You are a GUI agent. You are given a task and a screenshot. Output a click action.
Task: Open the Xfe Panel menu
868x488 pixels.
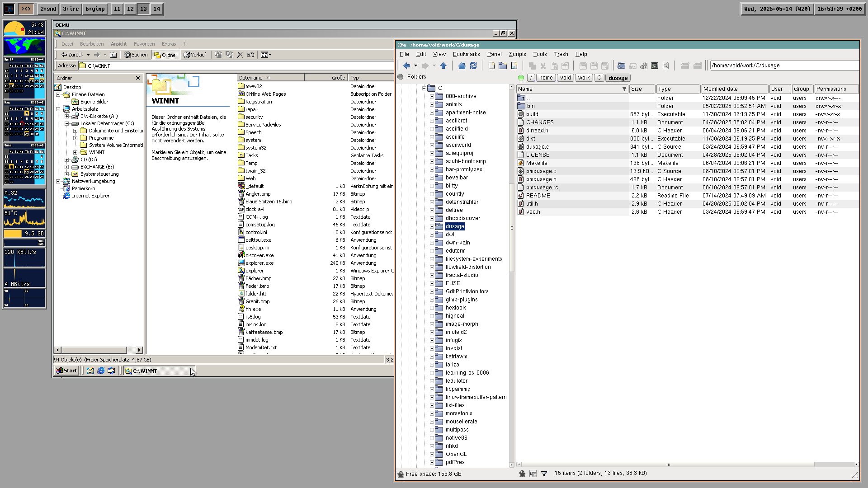[x=494, y=54]
